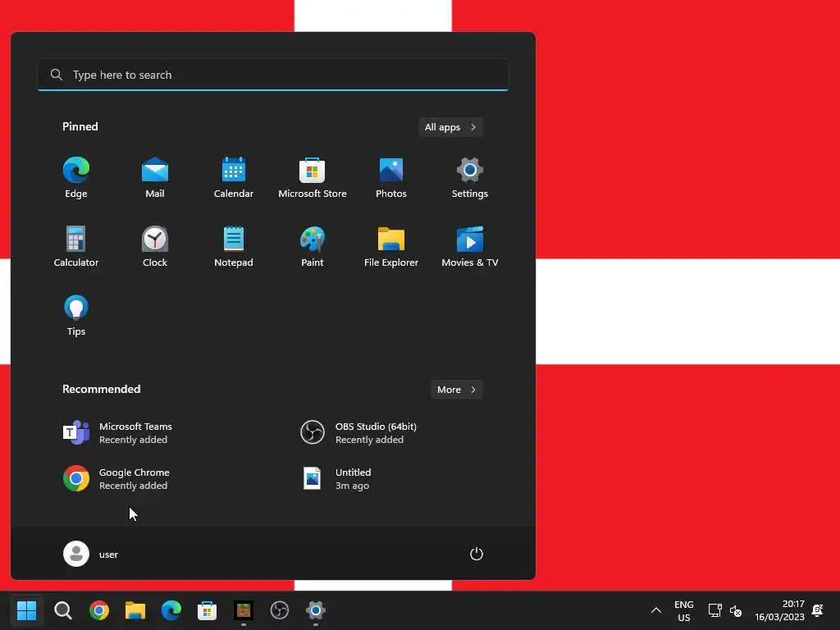Open File Explorer from Pinned apps
Screen dimensions: 840x630
(391, 246)
